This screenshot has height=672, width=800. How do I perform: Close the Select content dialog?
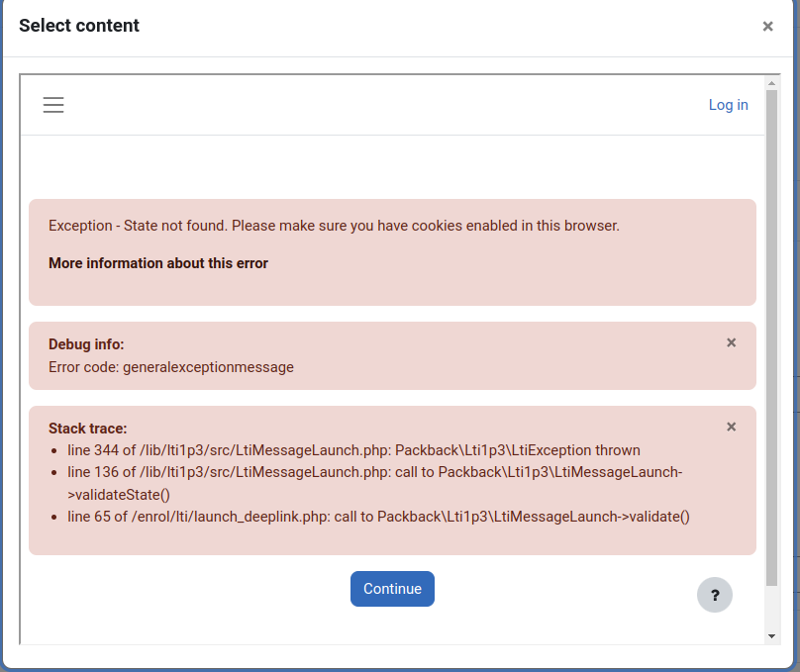[767, 26]
